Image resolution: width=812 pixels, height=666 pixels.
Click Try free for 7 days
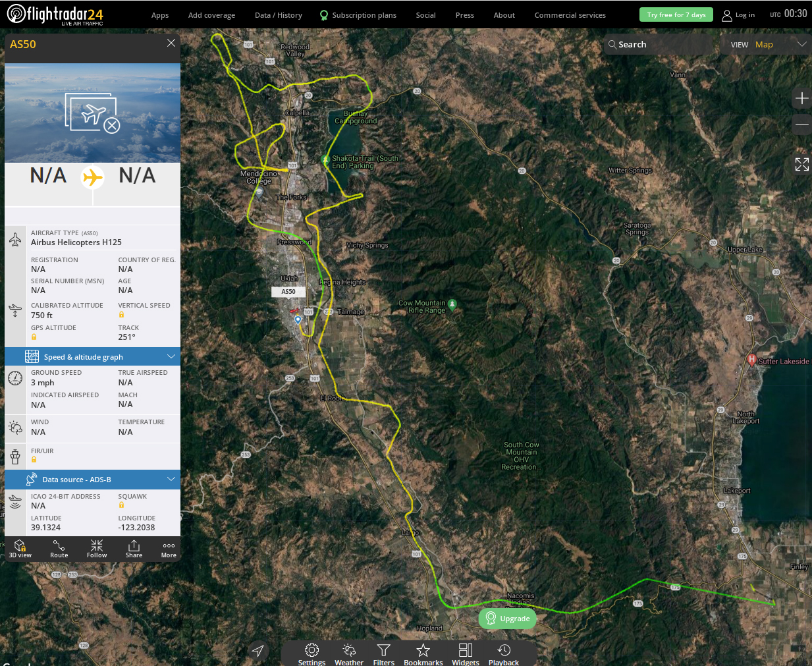[676, 14]
